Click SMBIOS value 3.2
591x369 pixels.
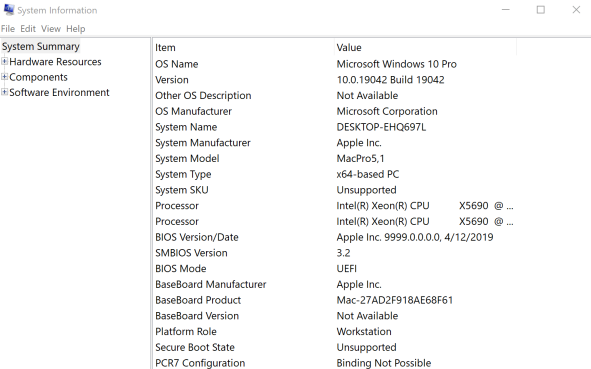pos(343,253)
